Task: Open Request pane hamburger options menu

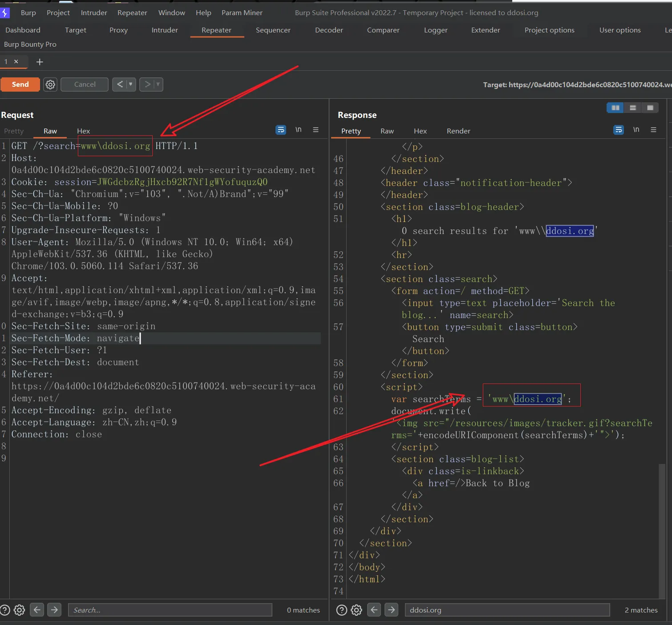Action: (x=316, y=130)
